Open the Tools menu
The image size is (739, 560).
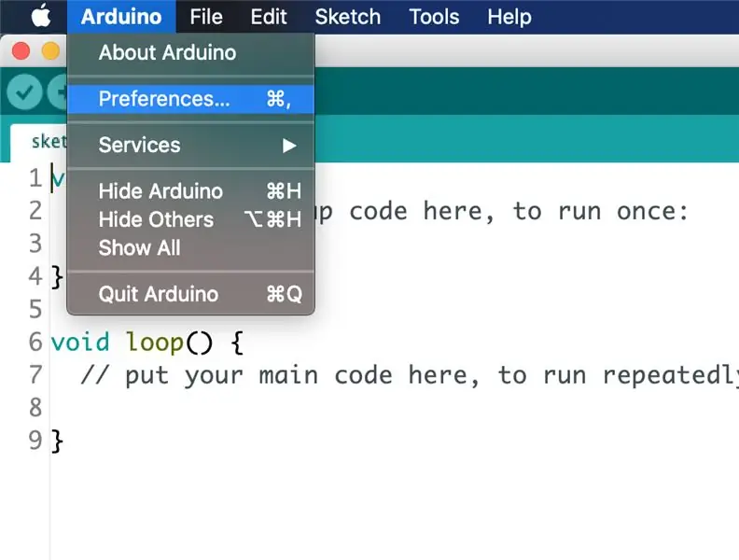pos(434,17)
